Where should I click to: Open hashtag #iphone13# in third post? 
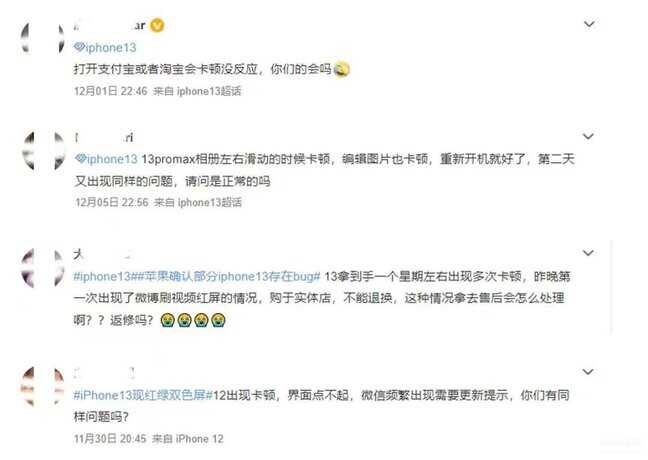102,276
